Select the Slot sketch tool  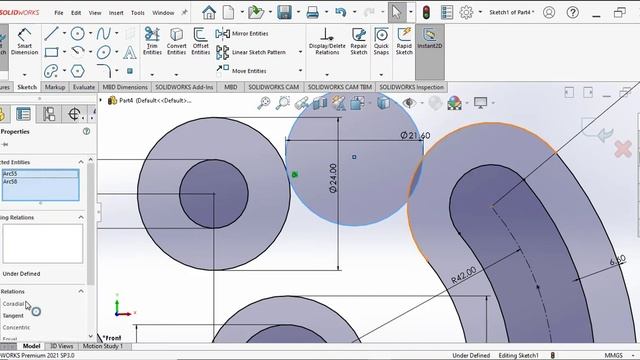point(51,71)
